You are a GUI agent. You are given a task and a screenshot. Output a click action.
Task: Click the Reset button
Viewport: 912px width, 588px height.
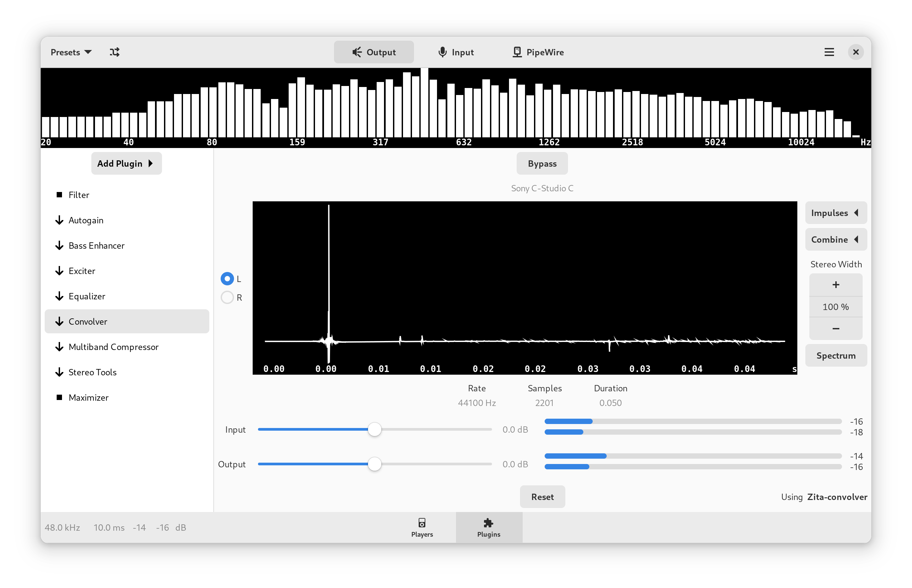tap(542, 497)
